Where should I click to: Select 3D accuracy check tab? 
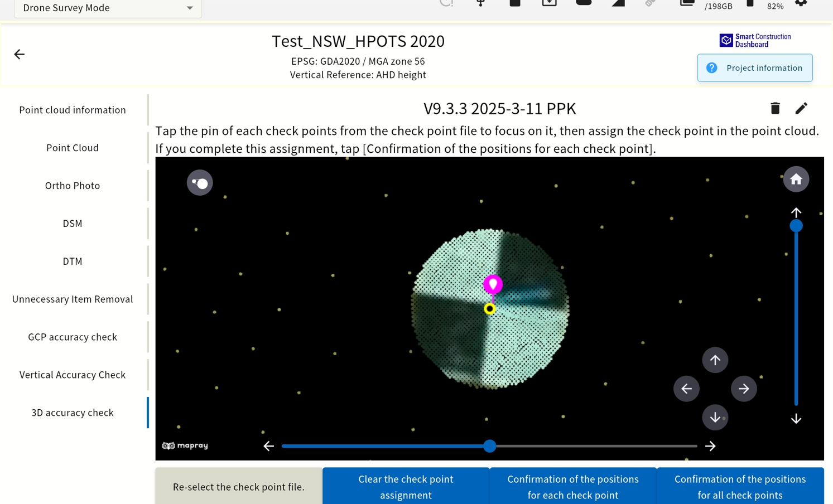tap(73, 413)
